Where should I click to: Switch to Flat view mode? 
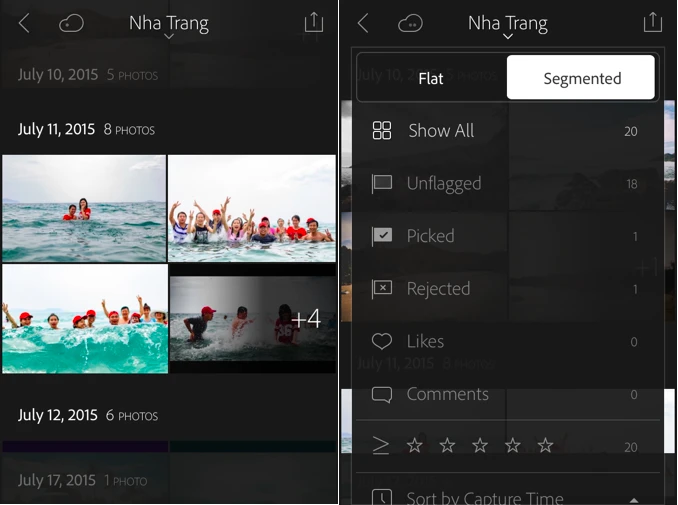click(x=431, y=78)
